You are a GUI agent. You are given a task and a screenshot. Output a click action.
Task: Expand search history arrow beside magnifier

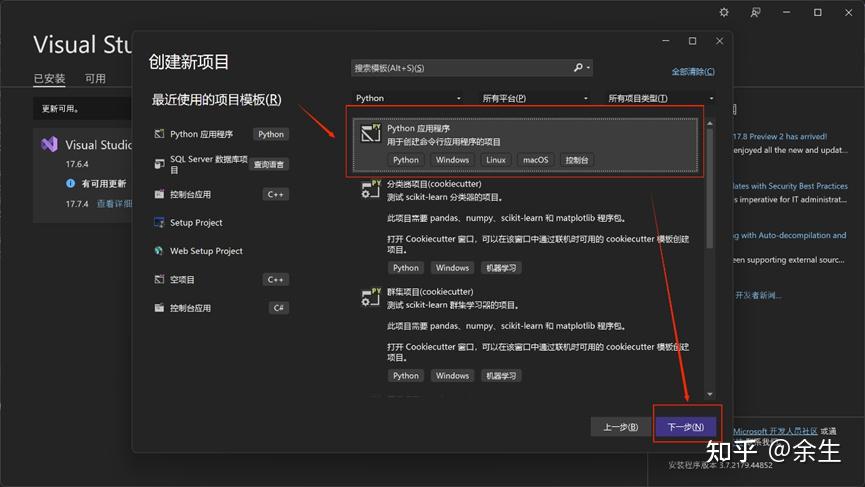(x=588, y=68)
